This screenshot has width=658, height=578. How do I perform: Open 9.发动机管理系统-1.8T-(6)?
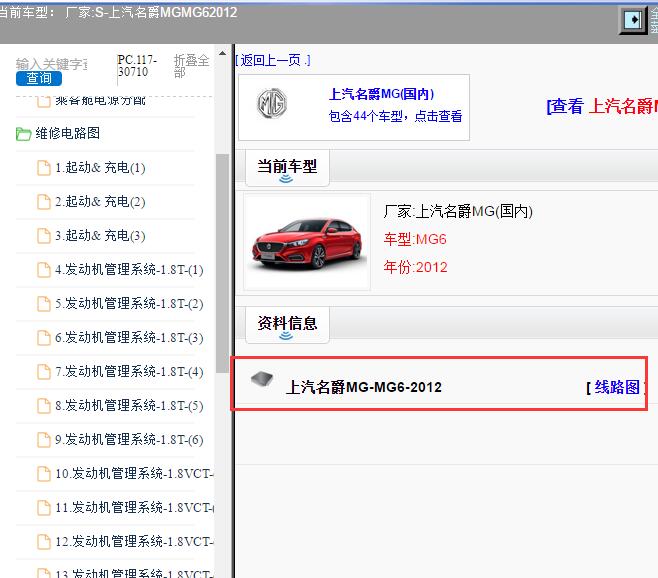tap(129, 439)
